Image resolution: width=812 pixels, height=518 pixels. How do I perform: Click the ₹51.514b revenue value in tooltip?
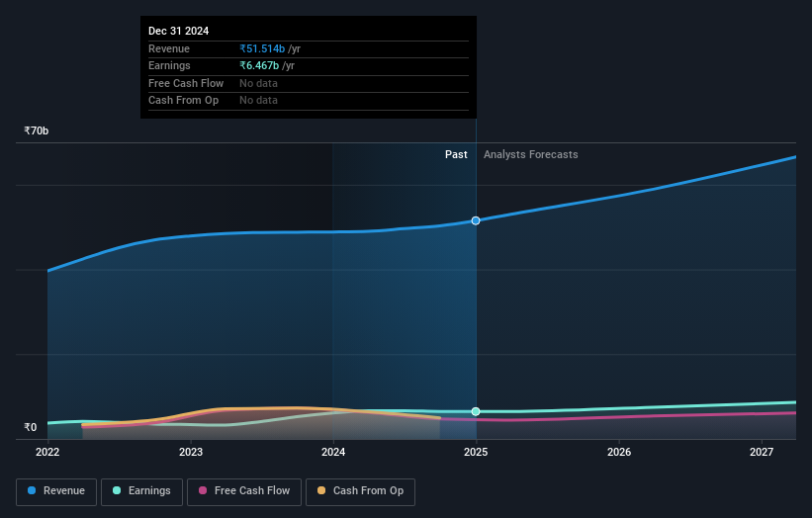pyautogui.click(x=262, y=48)
